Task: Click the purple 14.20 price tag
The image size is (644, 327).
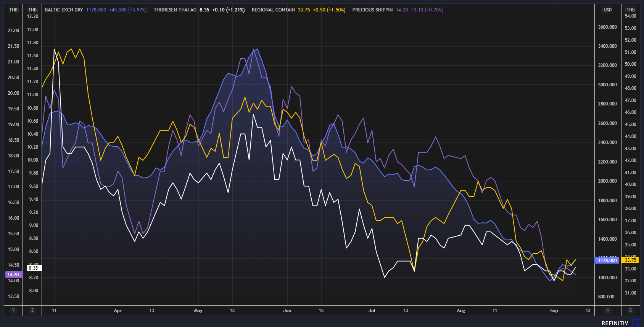Action: coord(13,275)
